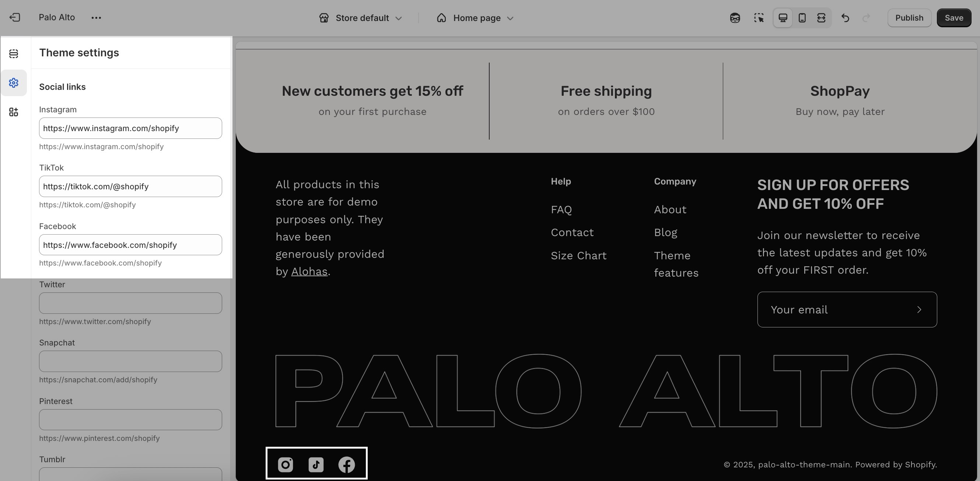Open the Sections panel in left sidebar

[14, 54]
